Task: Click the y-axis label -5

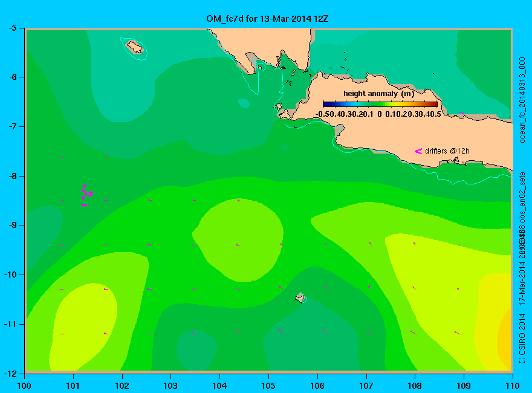Action: pos(12,28)
